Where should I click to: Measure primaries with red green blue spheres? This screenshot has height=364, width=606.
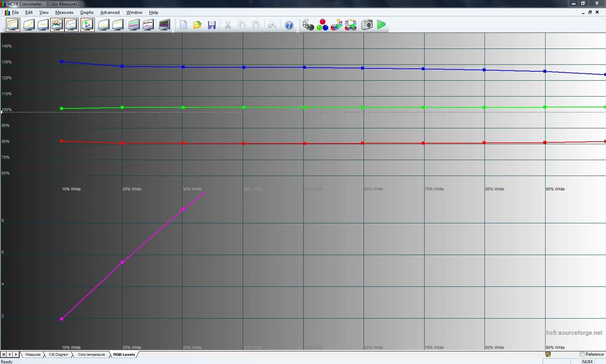point(322,25)
